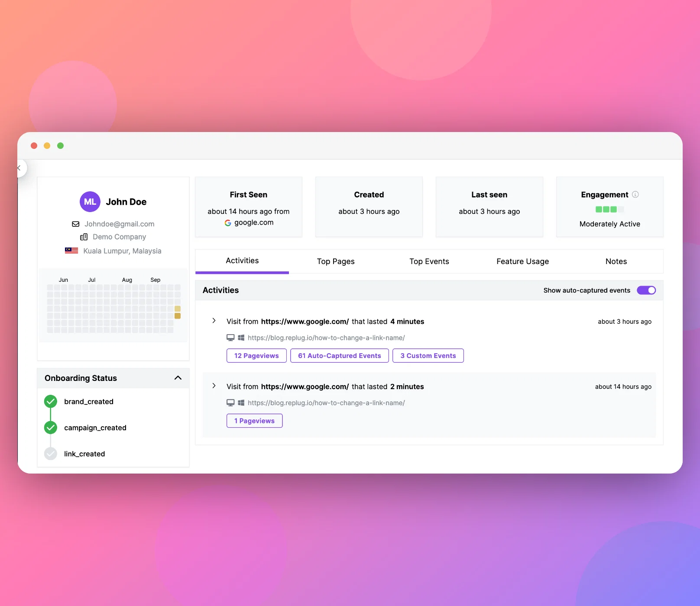Collapse the Onboarding Status section

(x=178, y=378)
